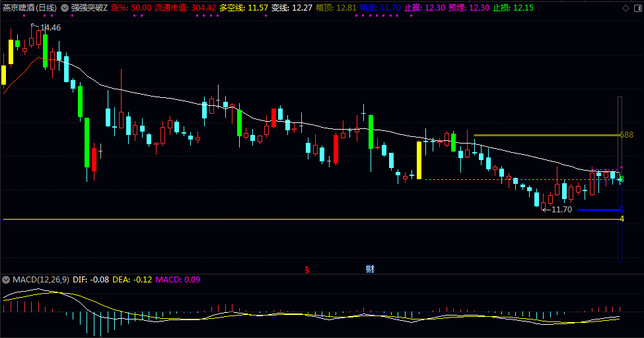
Task: Click the magenta MACD: 0.09 value
Action: [178, 280]
